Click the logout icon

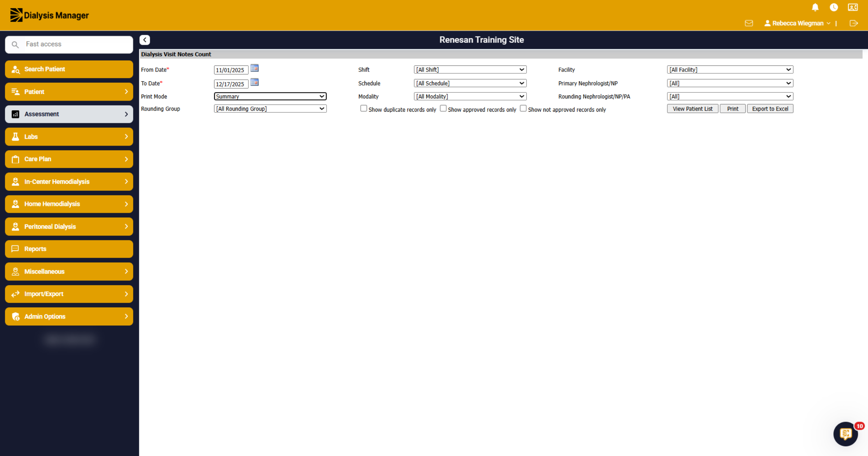[x=854, y=23]
